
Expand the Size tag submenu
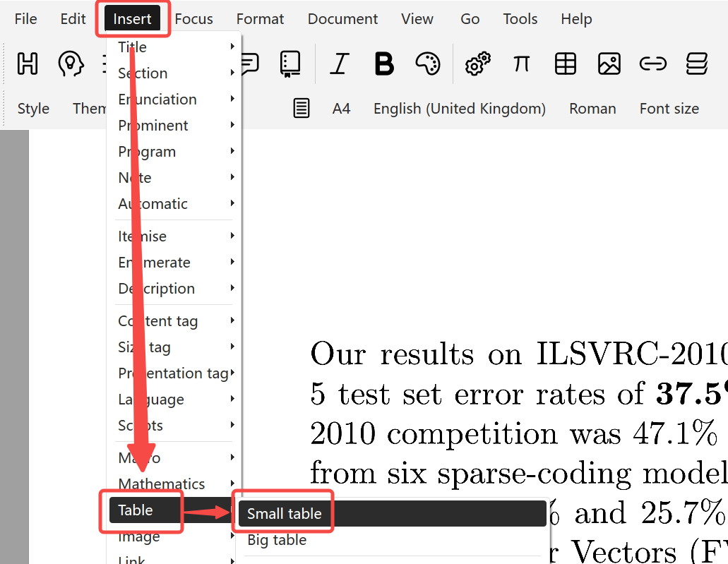tap(174, 347)
